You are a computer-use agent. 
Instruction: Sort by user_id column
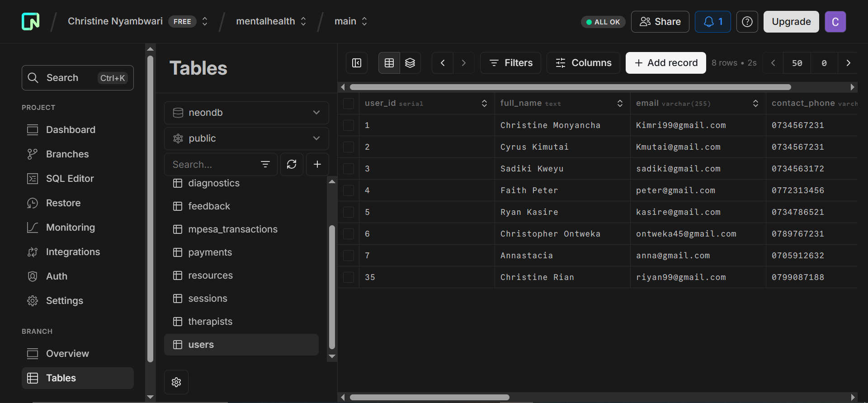click(484, 104)
